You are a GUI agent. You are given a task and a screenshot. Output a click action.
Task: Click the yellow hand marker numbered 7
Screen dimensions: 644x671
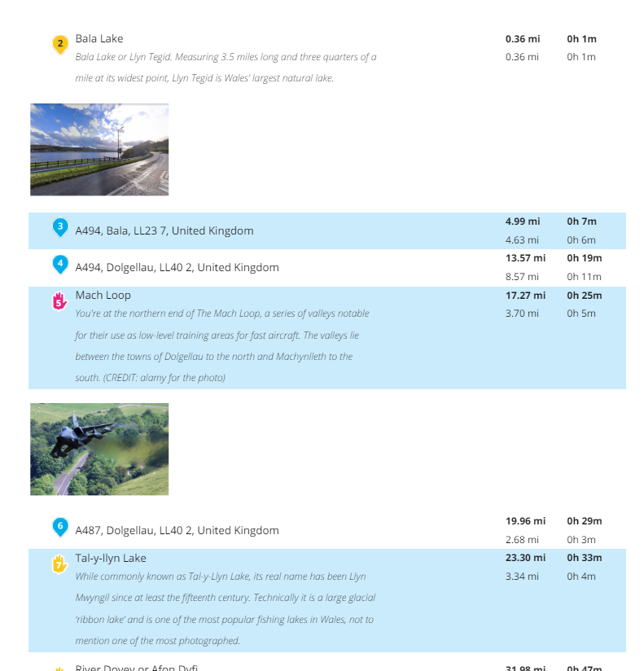click(59, 564)
